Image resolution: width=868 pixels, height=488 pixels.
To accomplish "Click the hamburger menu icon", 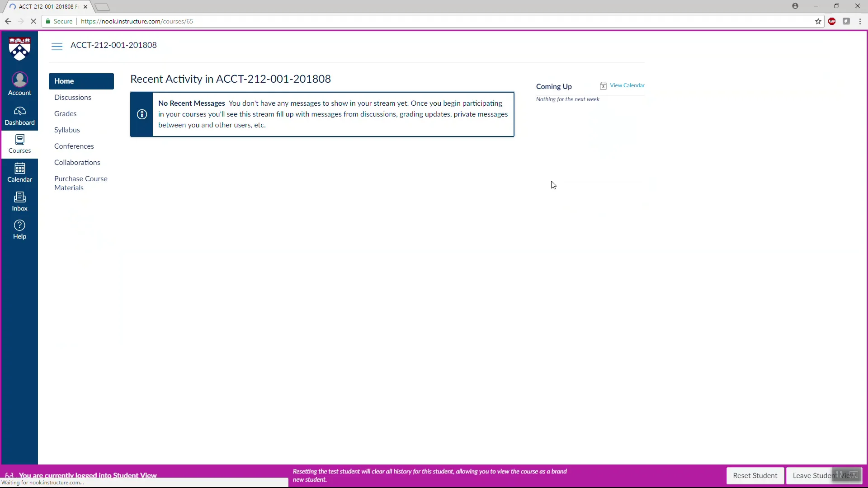I will 58,45.
